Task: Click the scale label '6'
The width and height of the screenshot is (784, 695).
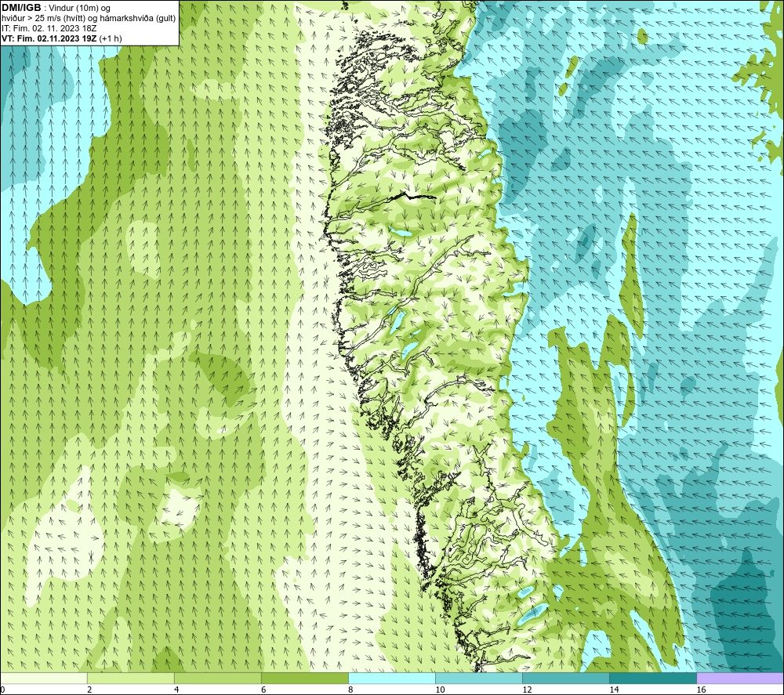Action: click(263, 690)
